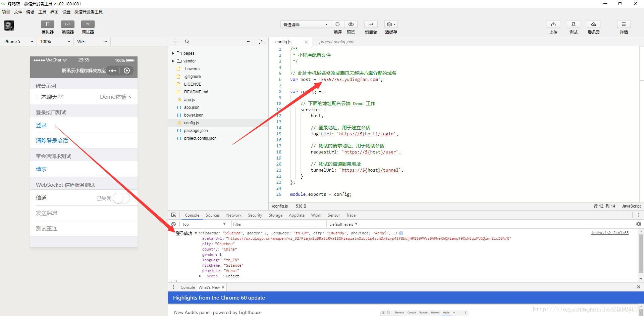This screenshot has width=644, height=316.
Task: Expand the vendor folder
Action: click(x=173, y=61)
